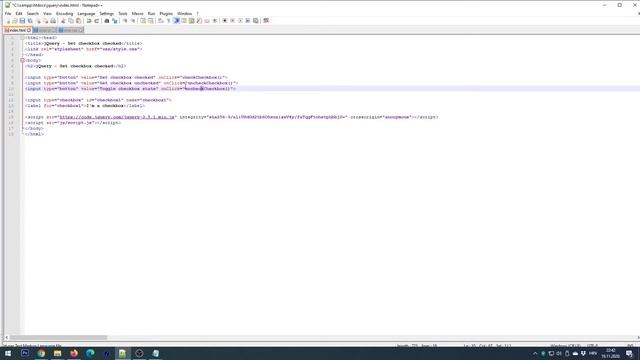Toggle word wrap in toolbar
The image size is (640, 360).
coord(160,21)
